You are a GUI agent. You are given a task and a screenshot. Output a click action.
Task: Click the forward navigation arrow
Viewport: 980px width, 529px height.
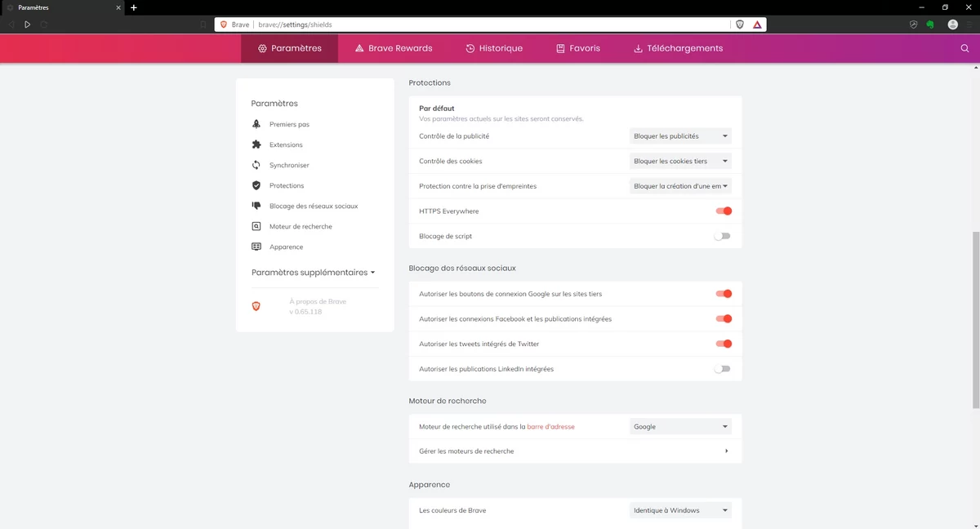tap(27, 24)
